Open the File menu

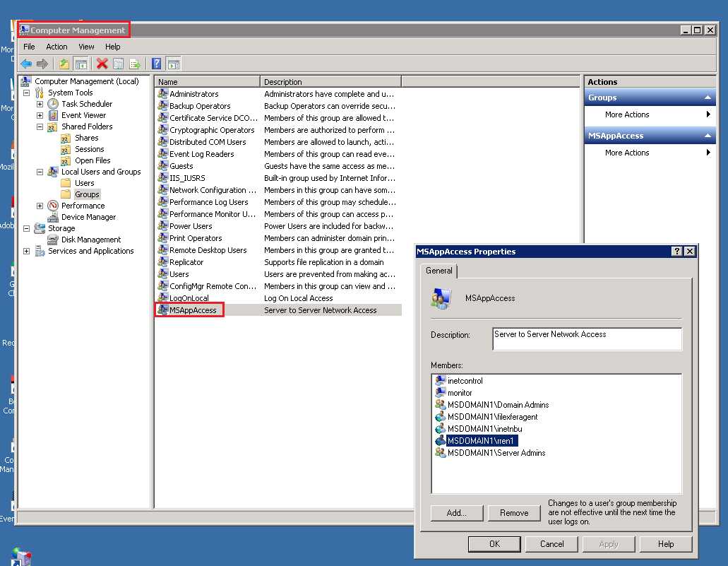coord(29,47)
